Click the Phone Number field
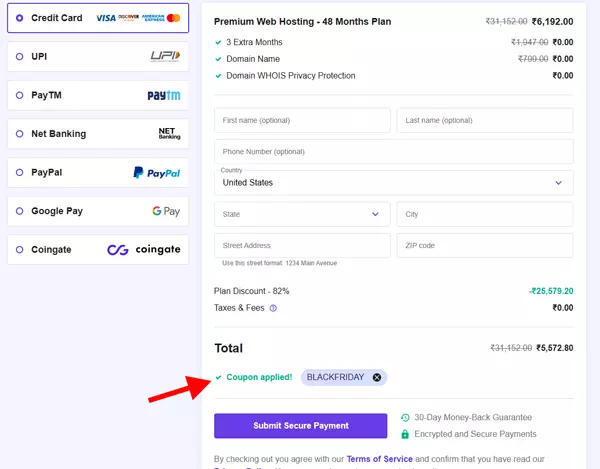Viewport: 600px width, 469px height. [x=394, y=151]
